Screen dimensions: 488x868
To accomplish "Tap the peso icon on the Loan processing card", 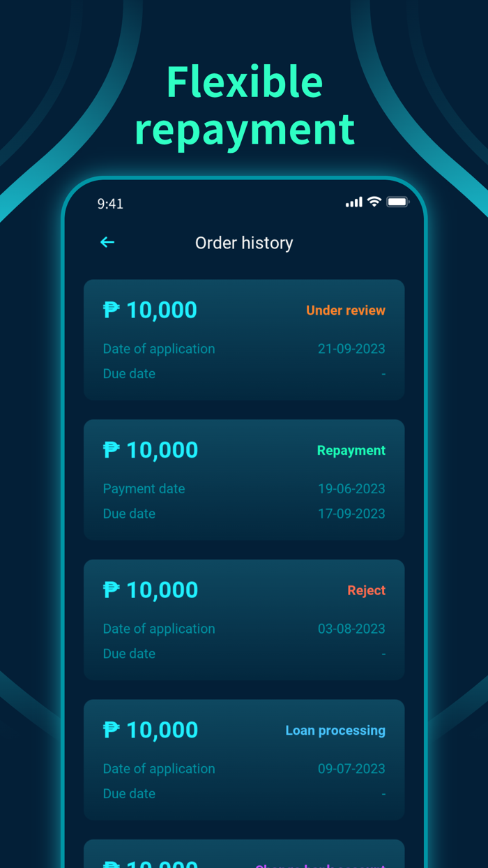I will pyautogui.click(x=110, y=730).
